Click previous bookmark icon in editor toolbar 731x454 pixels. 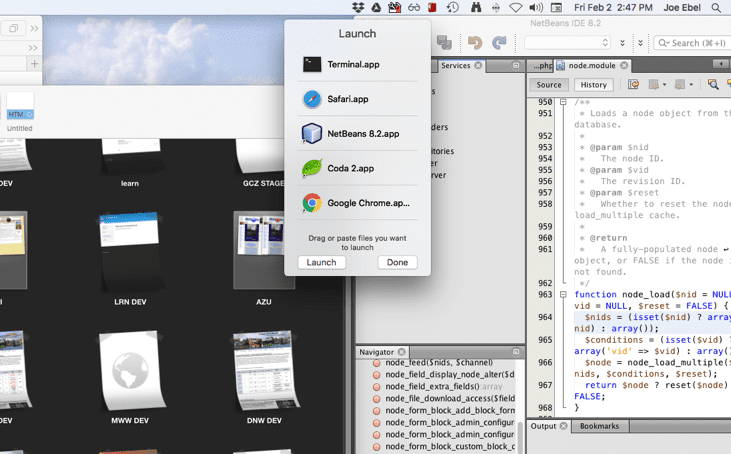654,84
